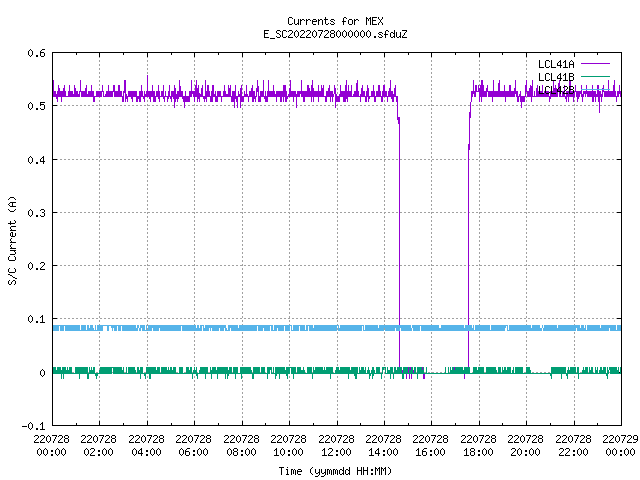Click the x-axis tick '220728 20:00'
Screen dimensions: 640x480
point(525,446)
